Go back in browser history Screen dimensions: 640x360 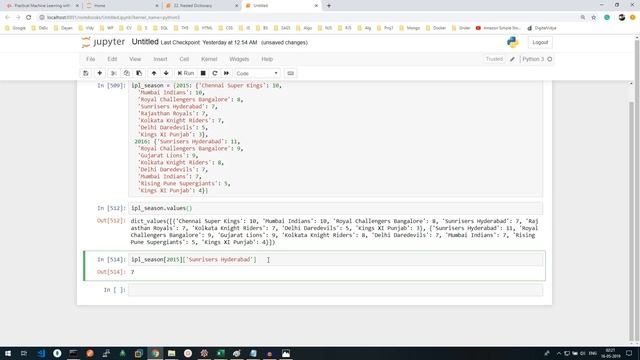(x=7, y=18)
